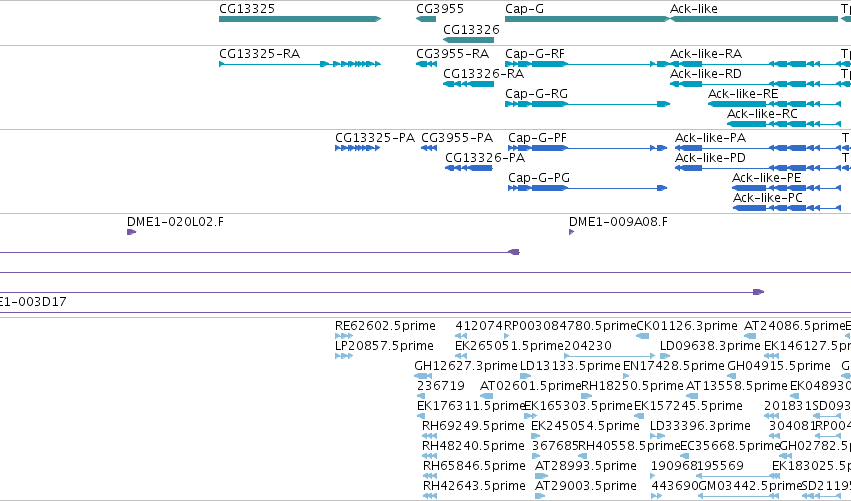851x501 pixels.
Task: Click the CG3955 gene feature
Action: coord(426,19)
